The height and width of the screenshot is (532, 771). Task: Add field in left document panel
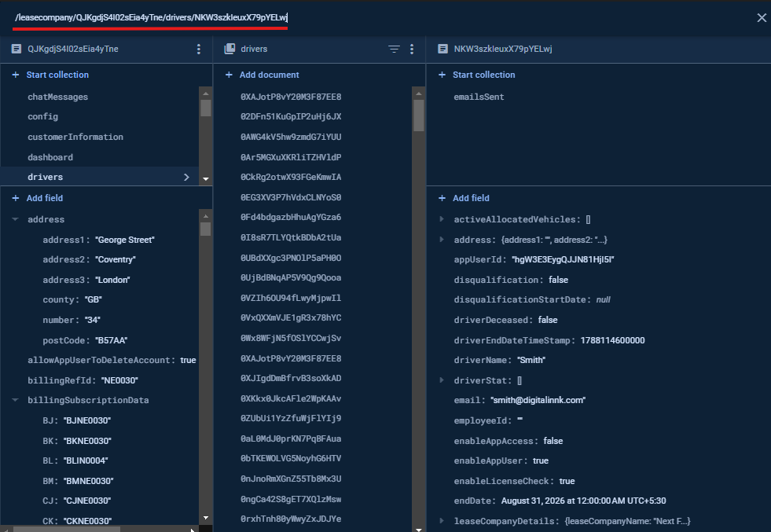[x=45, y=198]
